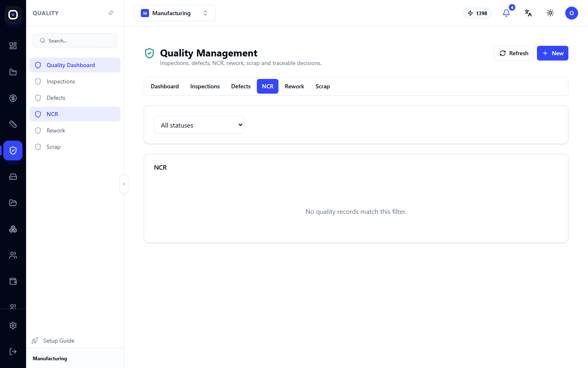
Task: Click the New button
Action: tap(552, 53)
